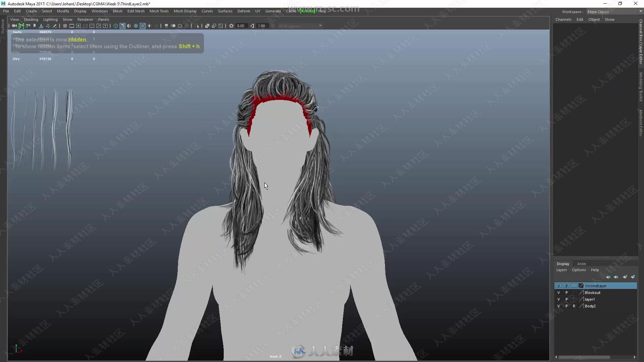Screen dimensions: 644x362
Task: Toggle use default material icon
Action: (129, 26)
